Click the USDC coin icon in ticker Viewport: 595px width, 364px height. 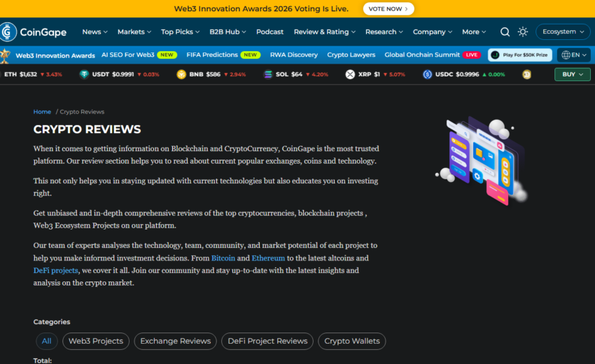click(427, 74)
